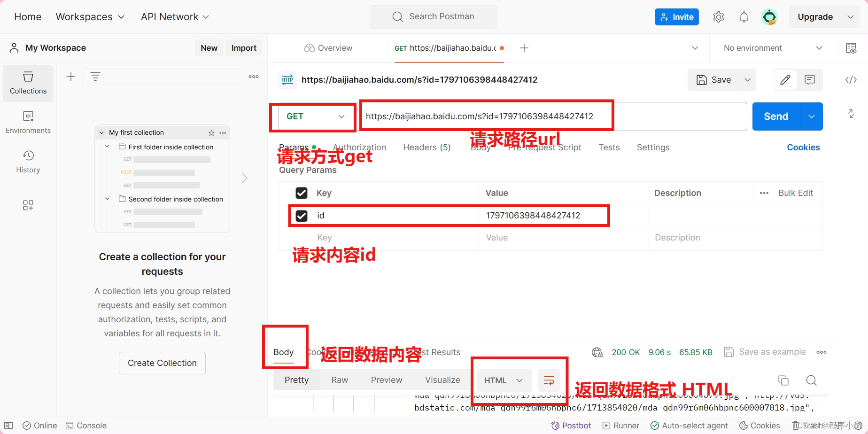Click the Create Collection button
Image resolution: width=868 pixels, height=434 pixels.
tap(162, 363)
